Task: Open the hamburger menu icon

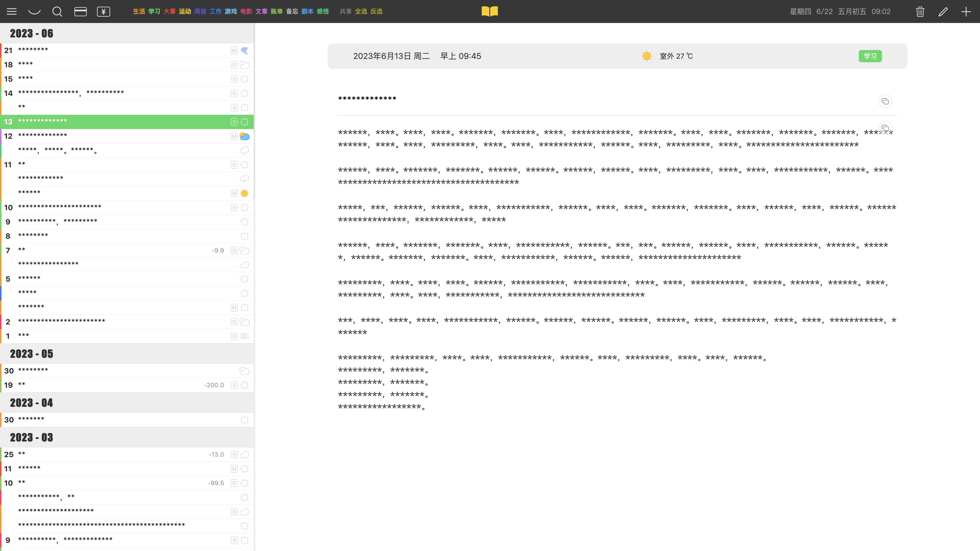Action: coord(11,11)
